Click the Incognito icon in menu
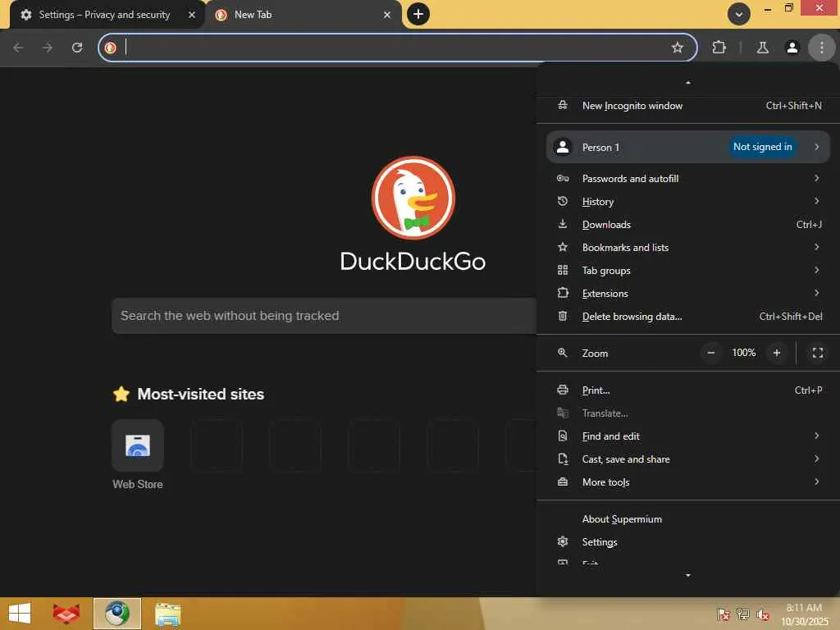Viewport: 840px width, 630px height. (x=563, y=105)
